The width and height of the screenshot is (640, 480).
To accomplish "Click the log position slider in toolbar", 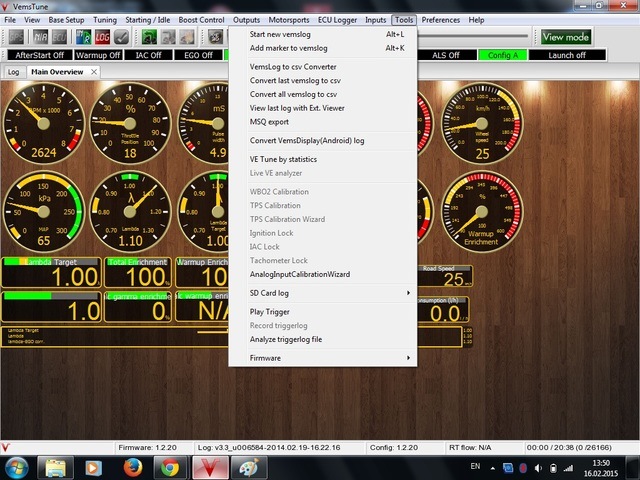I will coord(473,36).
